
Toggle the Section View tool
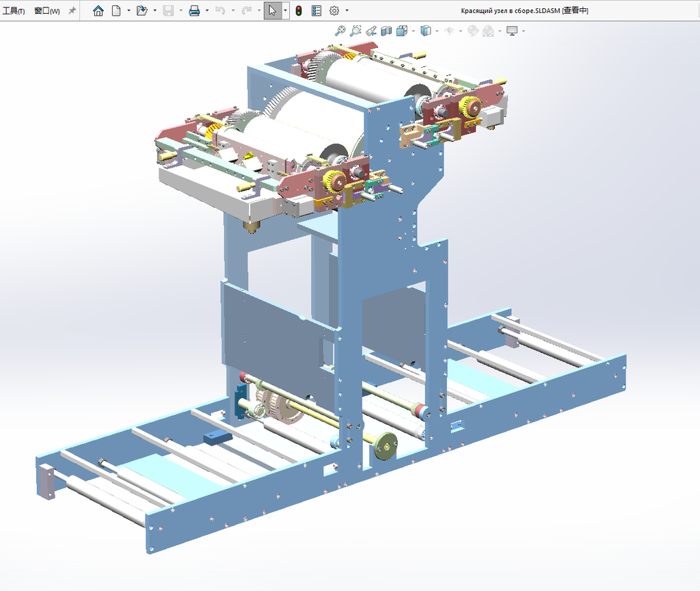point(386,31)
